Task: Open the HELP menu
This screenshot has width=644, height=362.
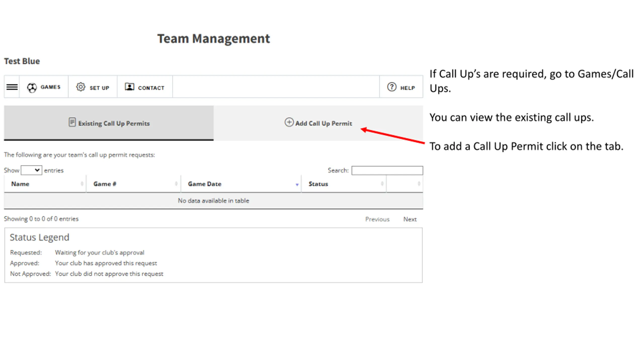Action: coord(401,87)
